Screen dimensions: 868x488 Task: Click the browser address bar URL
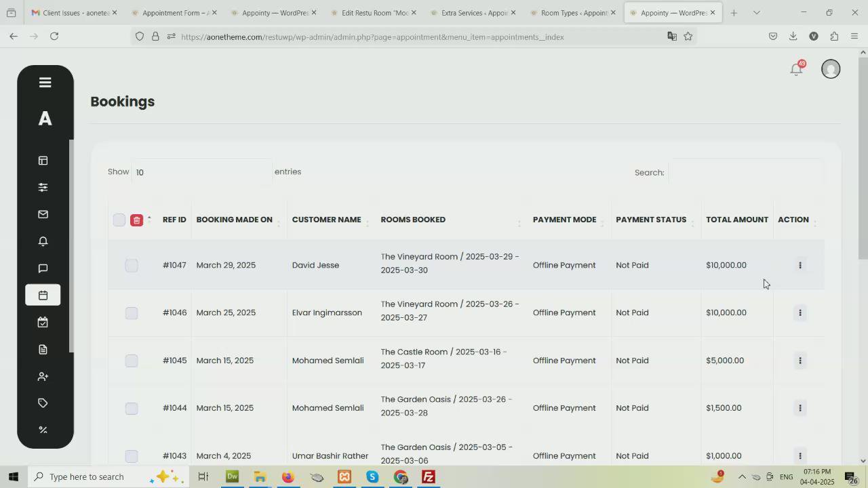(x=373, y=37)
